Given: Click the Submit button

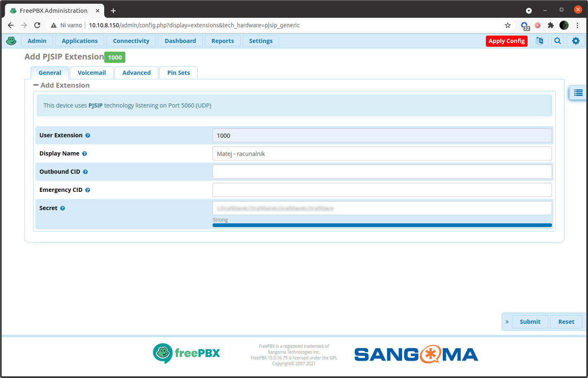Looking at the screenshot, I should point(530,322).
